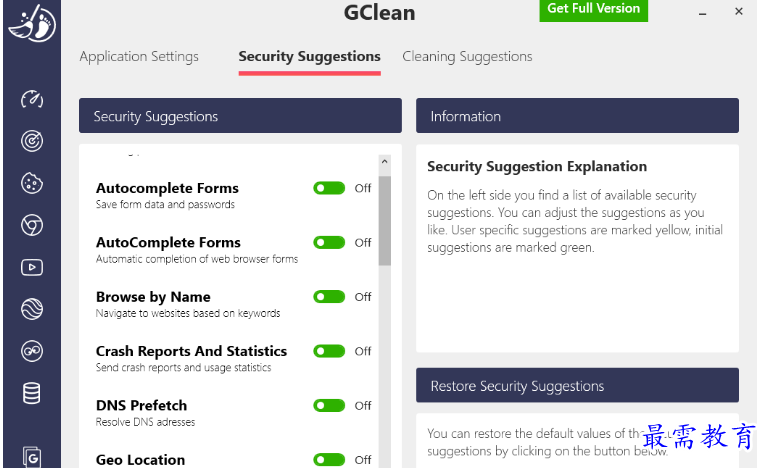Open the Cleaning Suggestions tab

coord(467,57)
